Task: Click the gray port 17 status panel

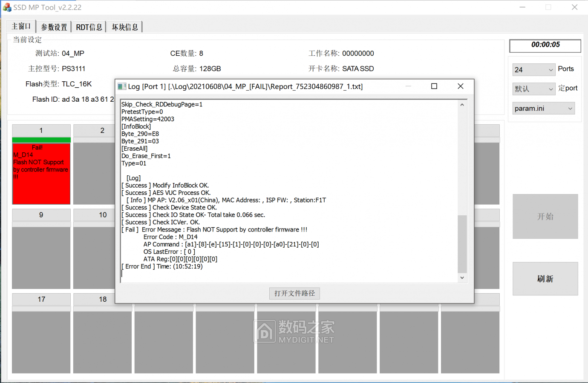Action: click(41, 342)
